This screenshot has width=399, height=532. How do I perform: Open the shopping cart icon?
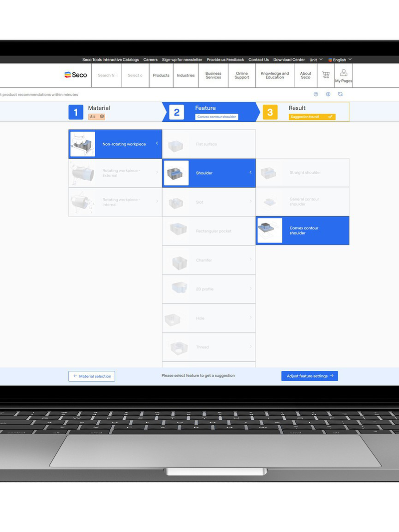tap(326, 75)
